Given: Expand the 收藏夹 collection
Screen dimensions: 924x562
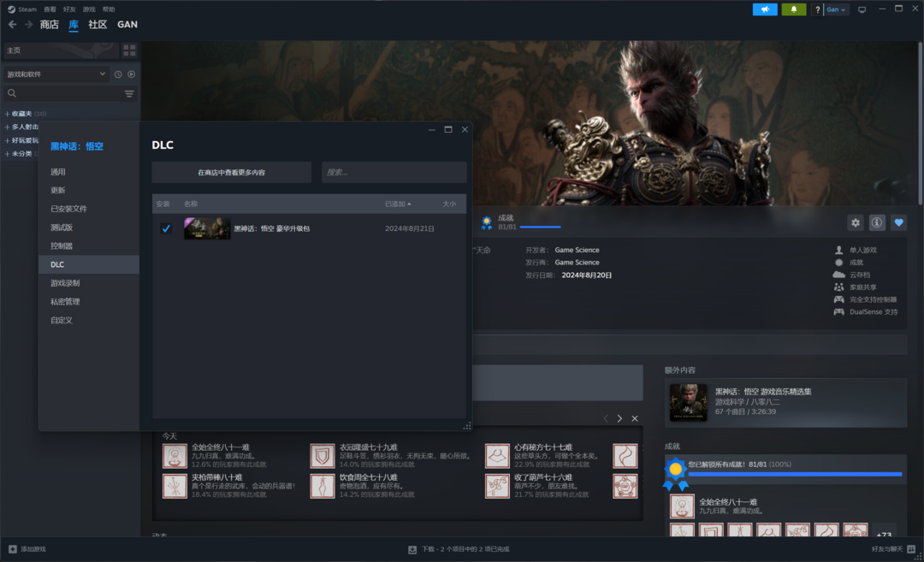Looking at the screenshot, I should pos(8,114).
